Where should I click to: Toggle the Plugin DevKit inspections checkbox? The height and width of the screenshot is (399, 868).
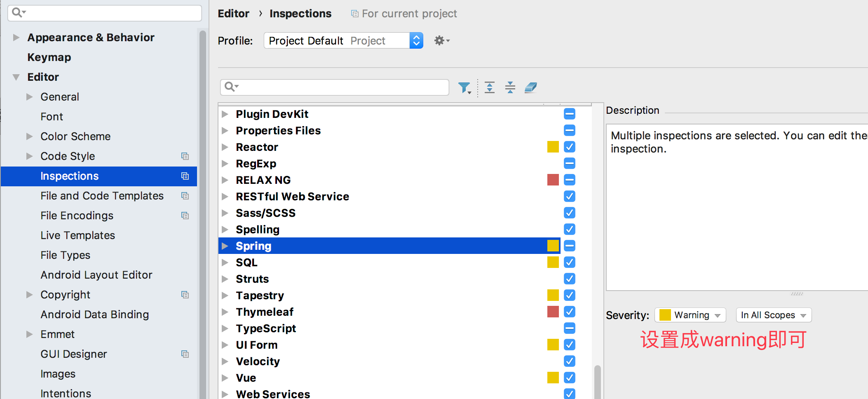(570, 114)
